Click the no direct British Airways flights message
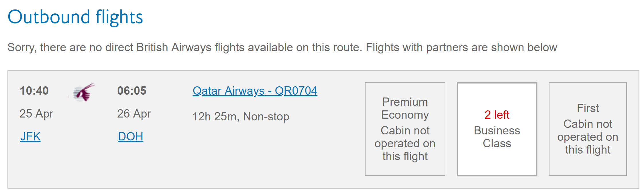This screenshot has height=193, width=644. (x=282, y=47)
